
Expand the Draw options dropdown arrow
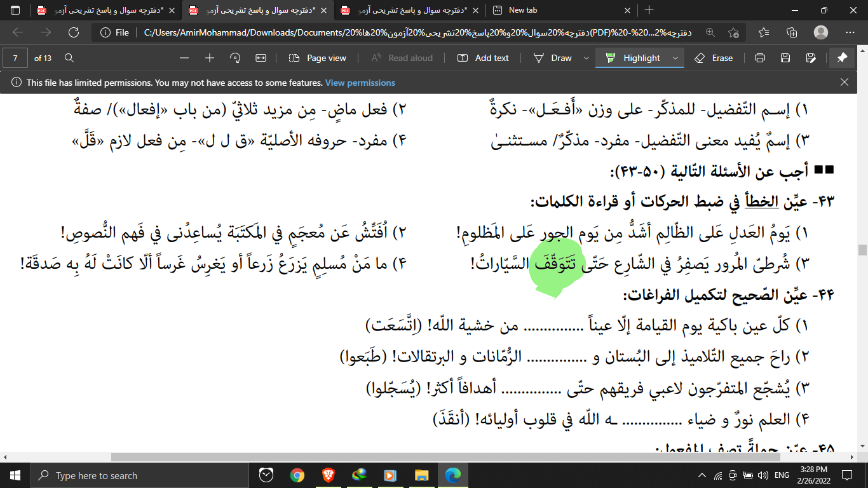tap(585, 58)
